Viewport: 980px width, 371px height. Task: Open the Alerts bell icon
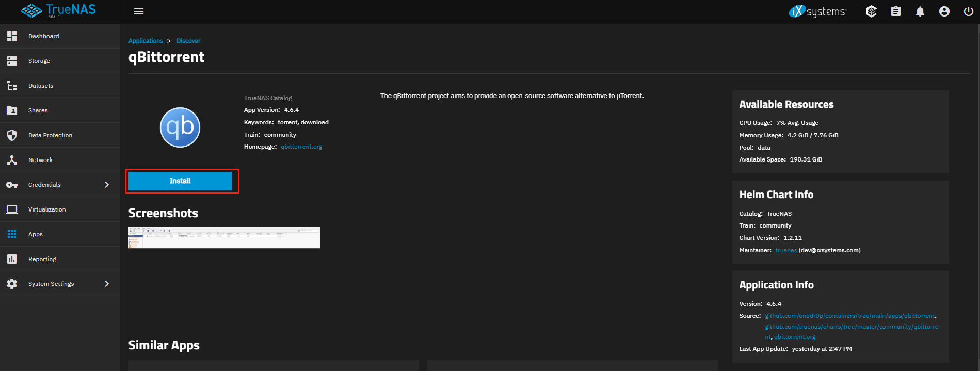[x=920, y=11]
